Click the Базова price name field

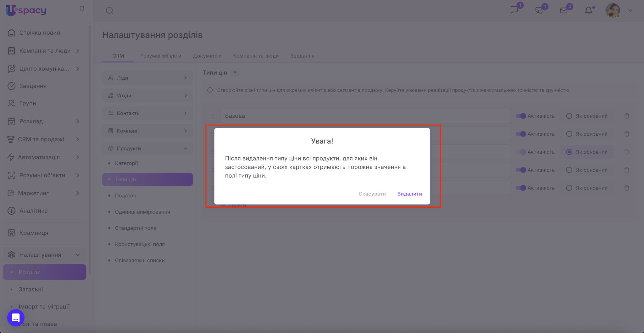click(x=365, y=116)
